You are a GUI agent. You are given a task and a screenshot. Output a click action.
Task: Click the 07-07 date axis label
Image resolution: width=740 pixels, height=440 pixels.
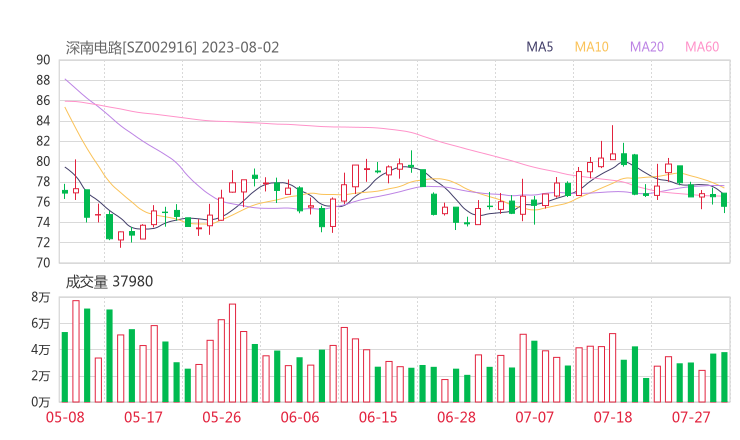point(534,417)
